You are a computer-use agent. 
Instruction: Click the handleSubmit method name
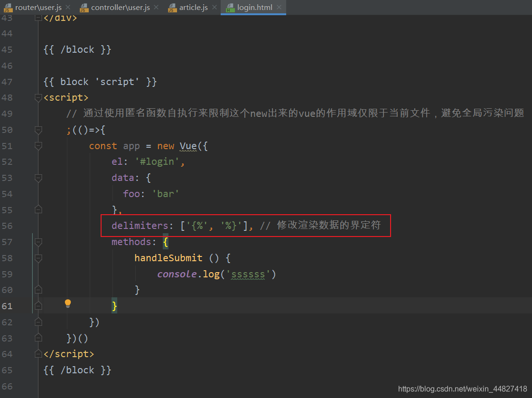coord(168,258)
